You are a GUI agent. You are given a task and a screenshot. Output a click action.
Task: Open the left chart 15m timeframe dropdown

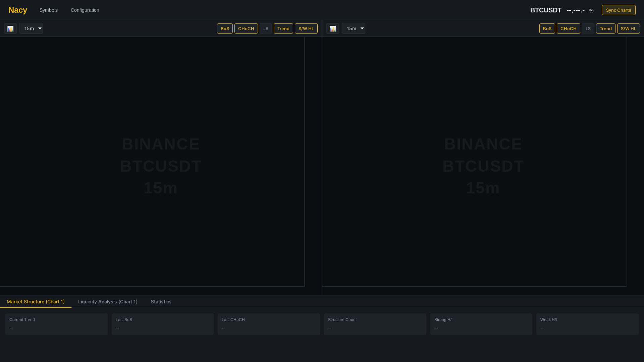coord(31,28)
